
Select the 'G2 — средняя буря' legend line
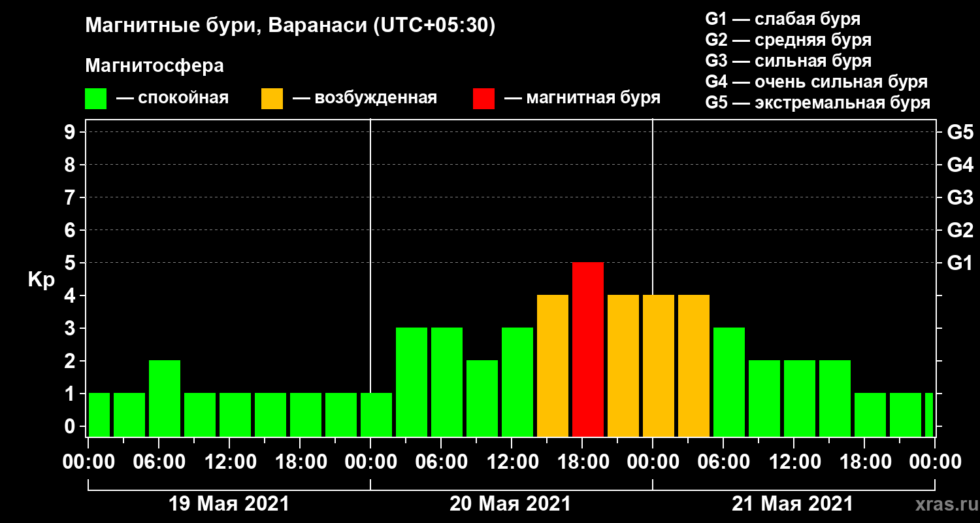coord(789,40)
